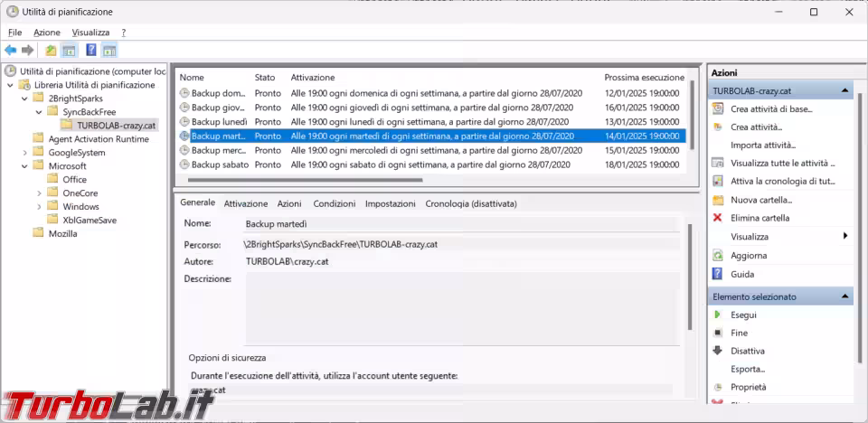Collapse the 2BrightSparks tree folder
The height and width of the screenshot is (423, 868).
24,99
